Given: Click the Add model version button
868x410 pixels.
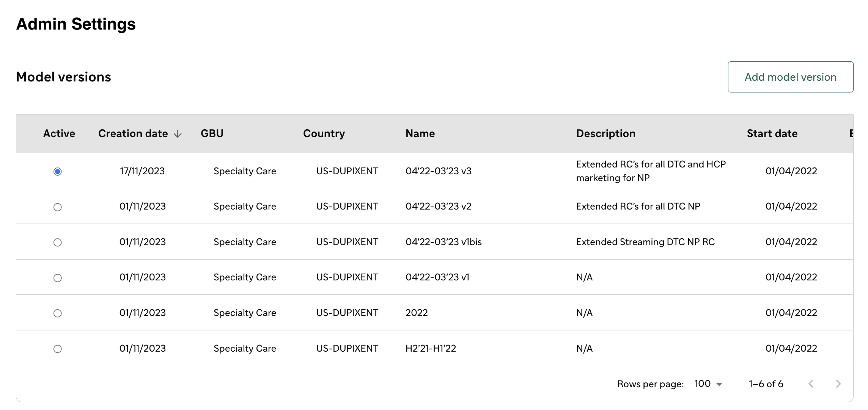Looking at the screenshot, I should point(790,77).
